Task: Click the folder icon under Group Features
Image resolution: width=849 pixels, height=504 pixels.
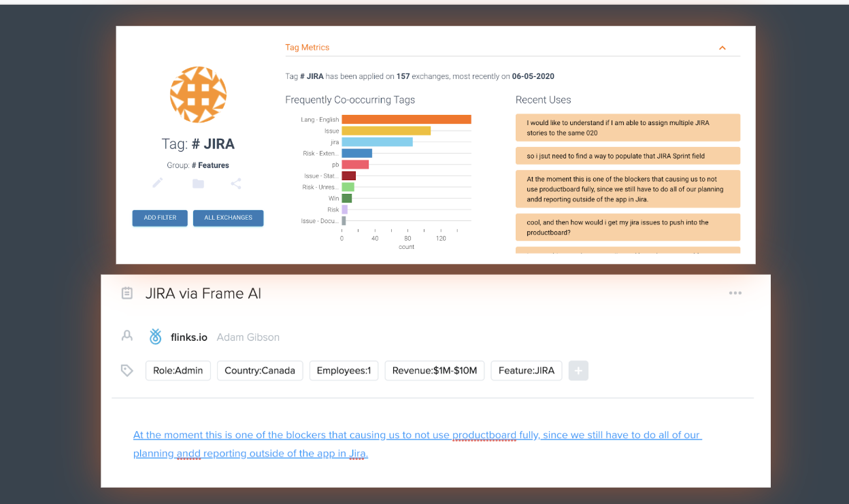Action: [198, 184]
